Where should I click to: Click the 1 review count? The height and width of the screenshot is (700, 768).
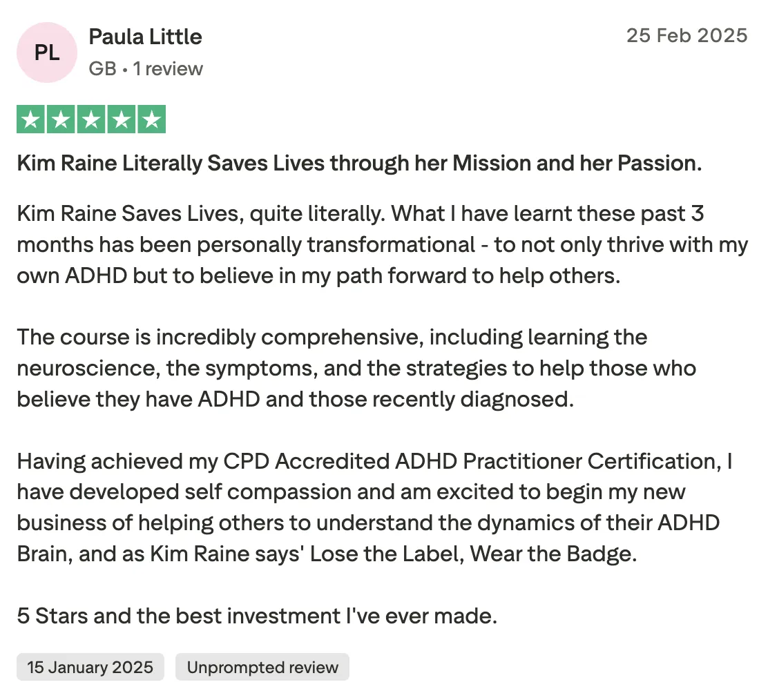click(x=168, y=69)
